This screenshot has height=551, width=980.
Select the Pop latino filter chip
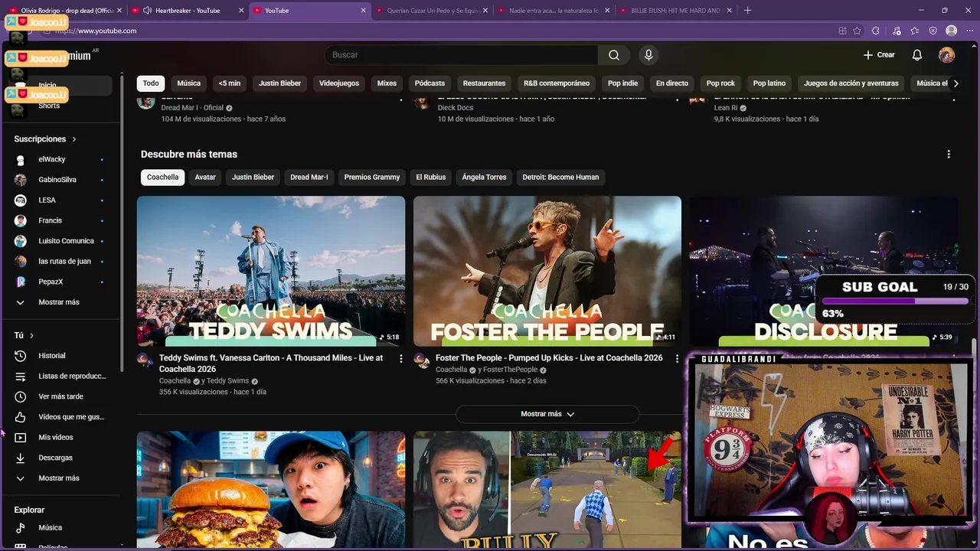(769, 83)
